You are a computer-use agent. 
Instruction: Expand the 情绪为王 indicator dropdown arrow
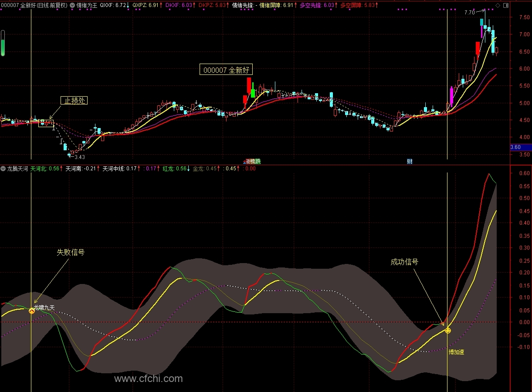(x=72, y=6)
